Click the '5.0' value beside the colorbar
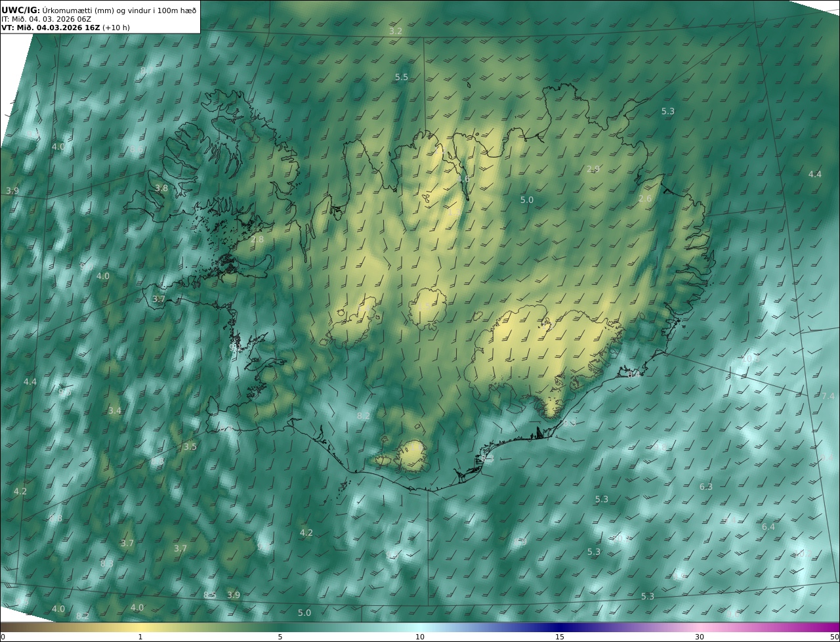Viewport: 840px width, 642px height. pyautogui.click(x=304, y=613)
